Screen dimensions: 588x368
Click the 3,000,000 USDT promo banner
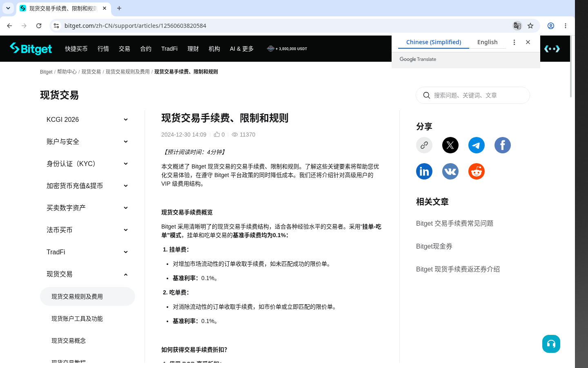[287, 49]
